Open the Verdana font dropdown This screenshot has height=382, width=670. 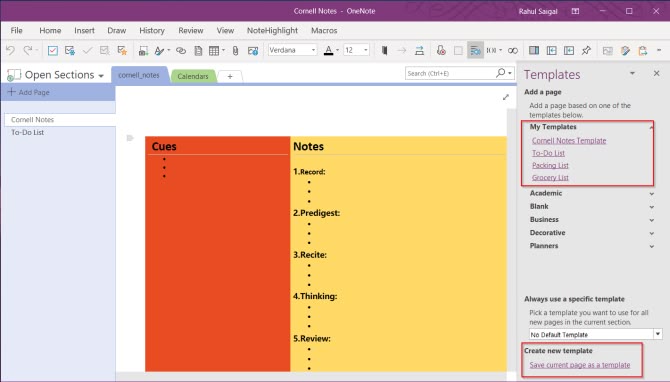click(292, 50)
